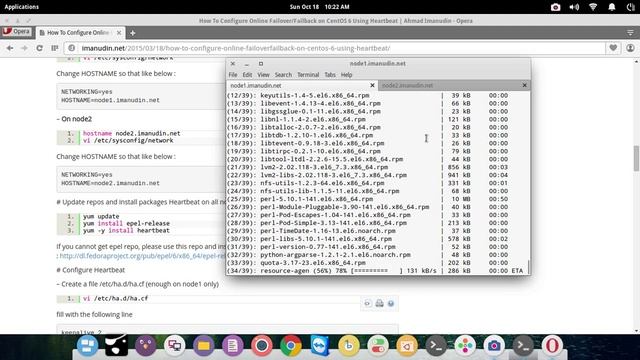Launch the pirate eye-patch app in dock

click(116, 346)
